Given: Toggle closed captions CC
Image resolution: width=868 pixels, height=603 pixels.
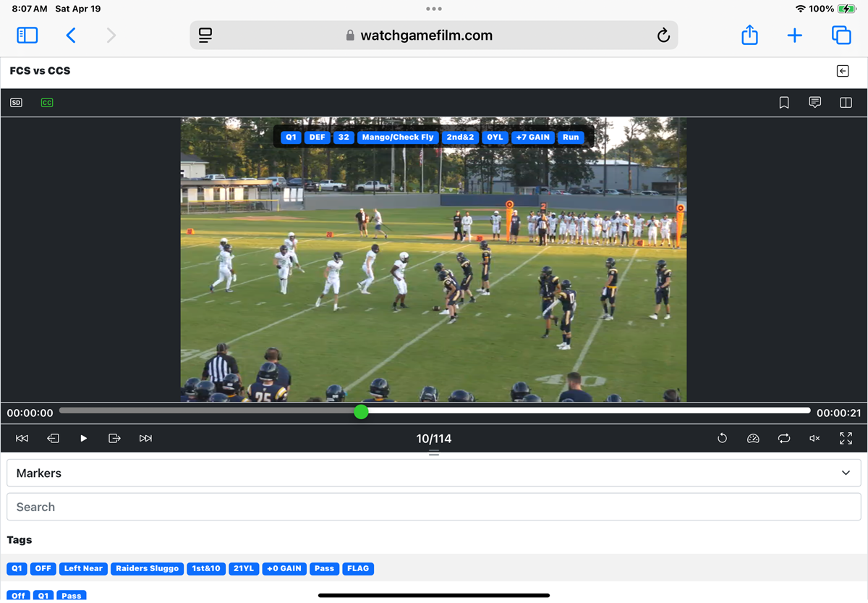Looking at the screenshot, I should (47, 103).
